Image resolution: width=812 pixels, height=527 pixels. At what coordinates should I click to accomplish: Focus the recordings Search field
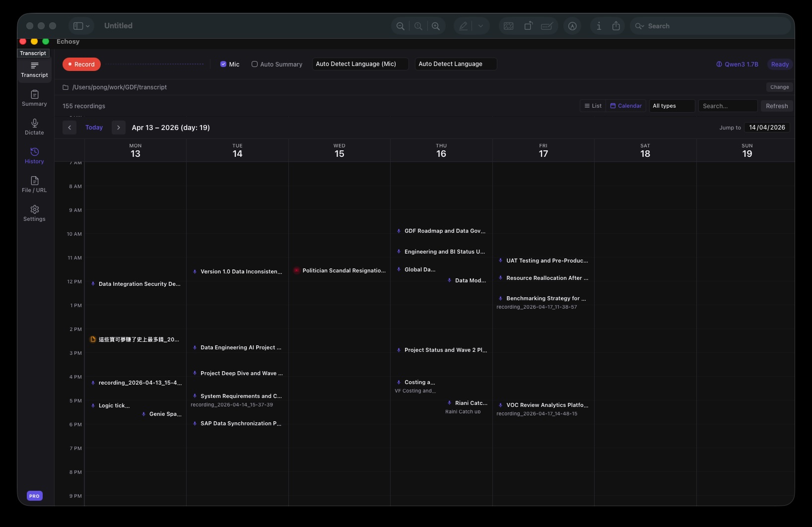728,106
